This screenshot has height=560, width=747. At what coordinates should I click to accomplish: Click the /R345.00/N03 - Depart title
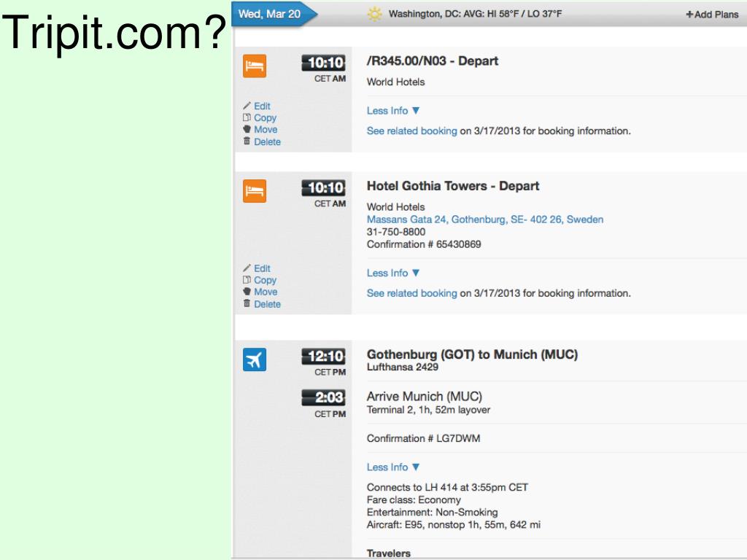pos(432,61)
